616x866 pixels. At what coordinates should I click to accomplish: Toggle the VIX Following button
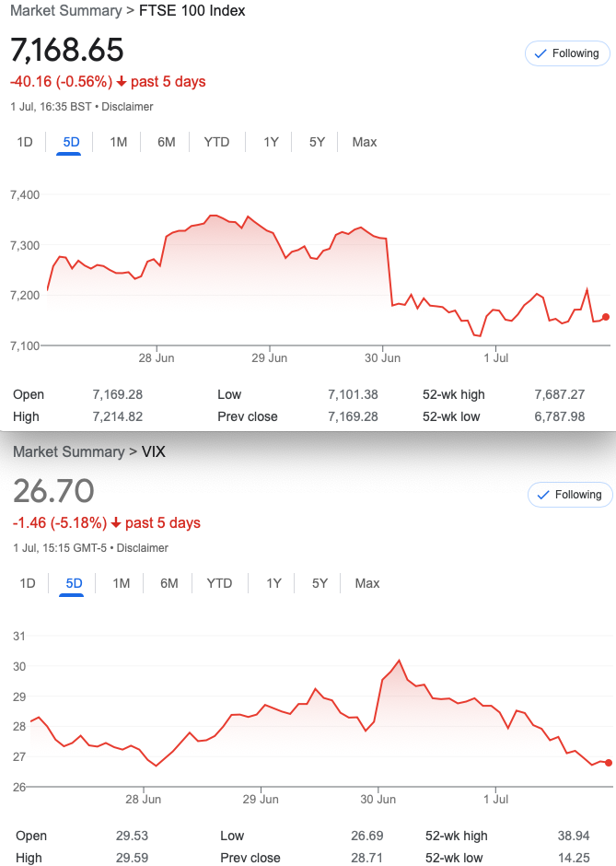click(x=570, y=495)
